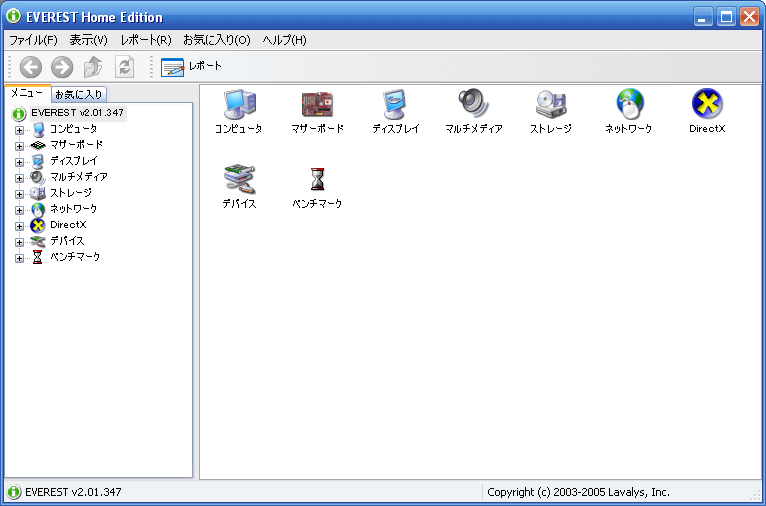766x506 pixels.
Task: Expand the ネットワーク tree node
Action: [19, 211]
